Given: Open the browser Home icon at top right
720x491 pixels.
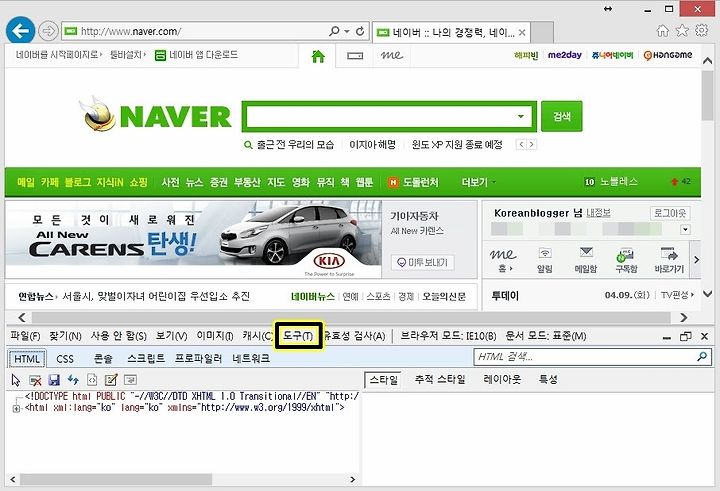Looking at the screenshot, I should point(662,31).
